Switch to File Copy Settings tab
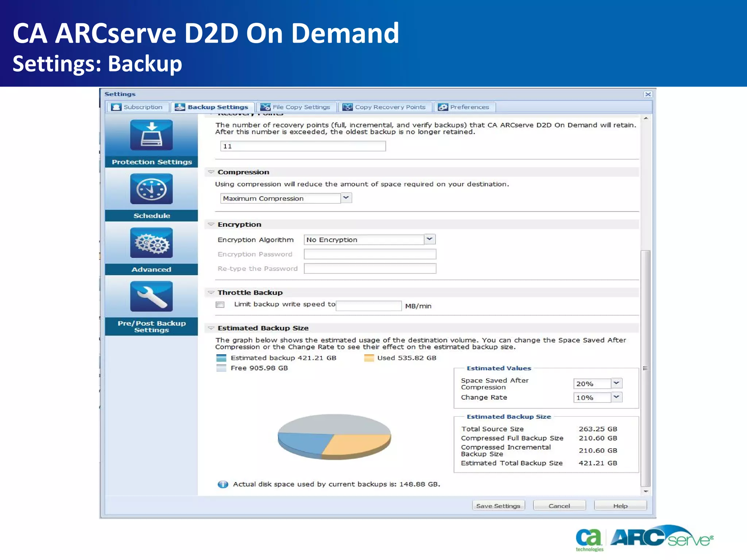Screen dimensions: 747x560 pos(296,107)
